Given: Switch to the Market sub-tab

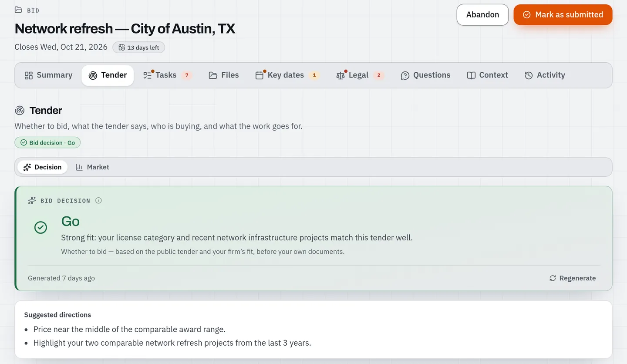Looking at the screenshot, I should click(92, 167).
